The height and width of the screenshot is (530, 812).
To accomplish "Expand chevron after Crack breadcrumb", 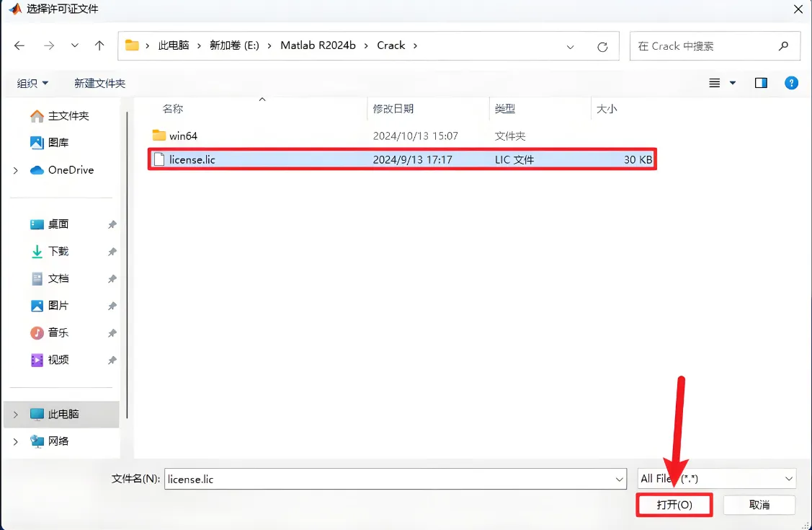I will (x=415, y=45).
